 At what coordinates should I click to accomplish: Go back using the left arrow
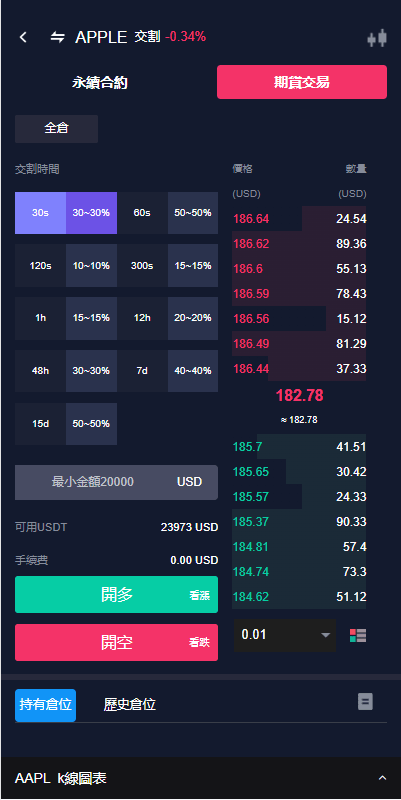point(22,37)
